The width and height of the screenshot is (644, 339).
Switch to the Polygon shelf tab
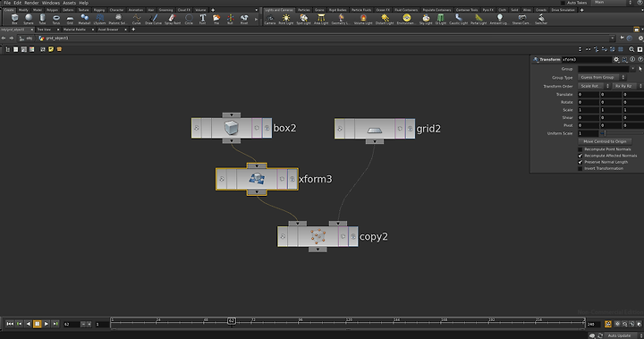point(52,10)
